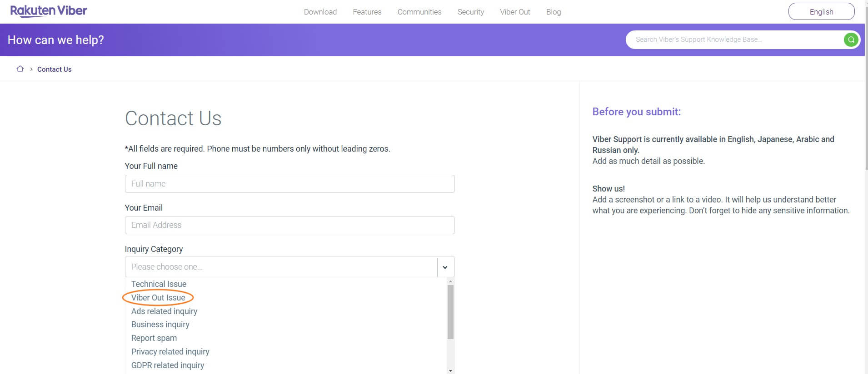Viewport: 868px width, 374px height.
Task: Click dropdown list scroll-down arrow
Action: [450, 371]
